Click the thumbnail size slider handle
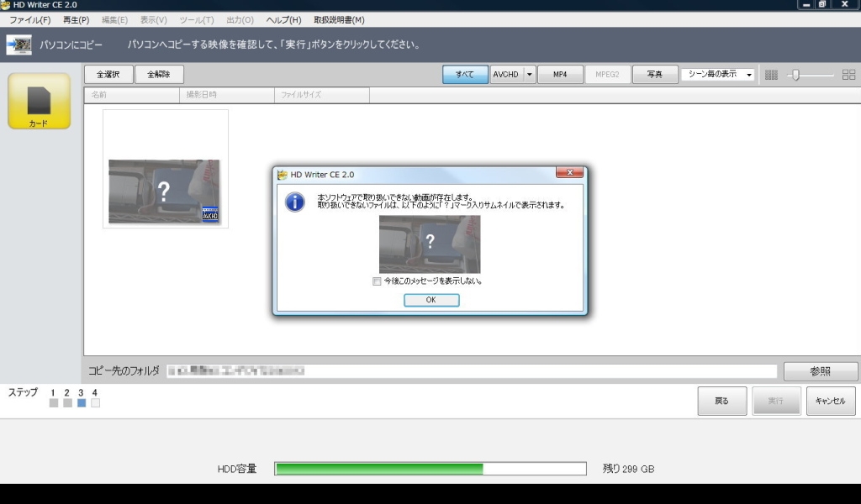 (795, 75)
